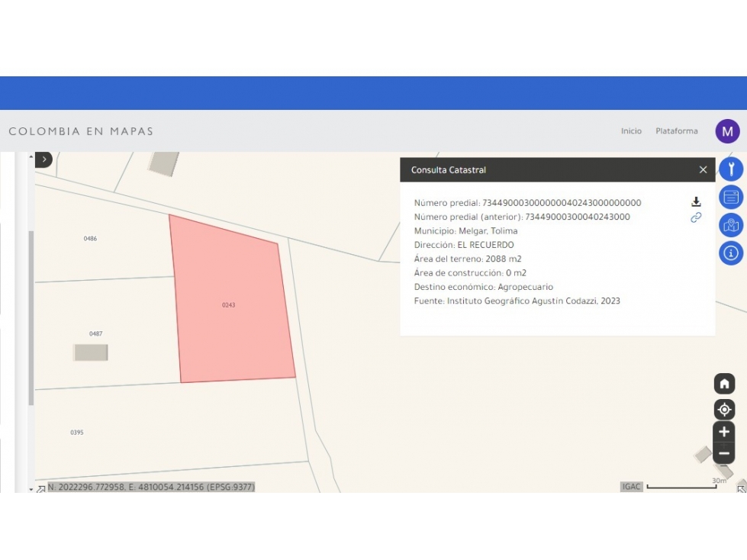Open the layers list panel icon

pos(731,197)
